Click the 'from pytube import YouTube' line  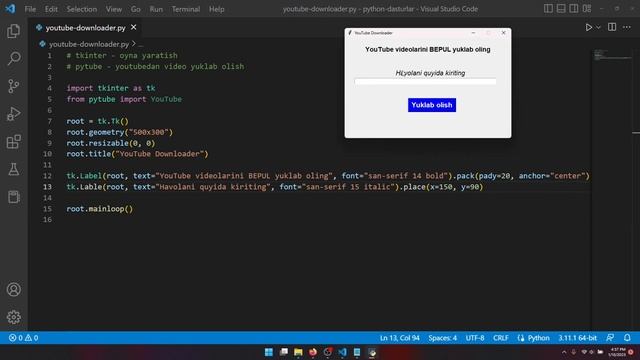[124, 99]
